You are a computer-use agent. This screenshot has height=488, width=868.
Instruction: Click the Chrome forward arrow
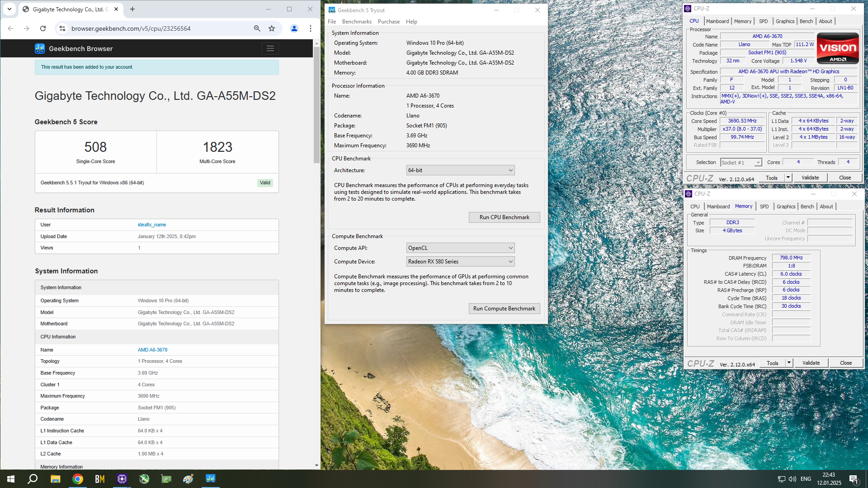[x=27, y=28]
